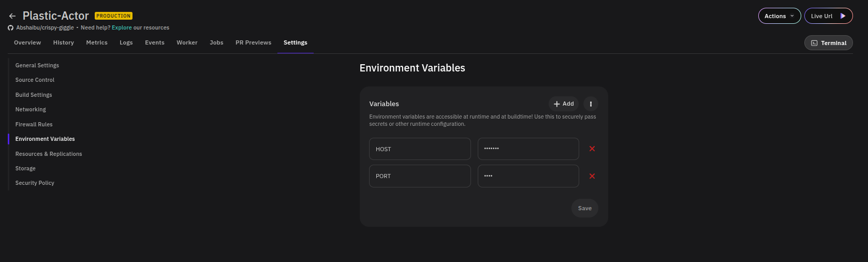Click the Environment Variables heading
Screen dimensions: 868x262
pyautogui.click(x=413, y=68)
